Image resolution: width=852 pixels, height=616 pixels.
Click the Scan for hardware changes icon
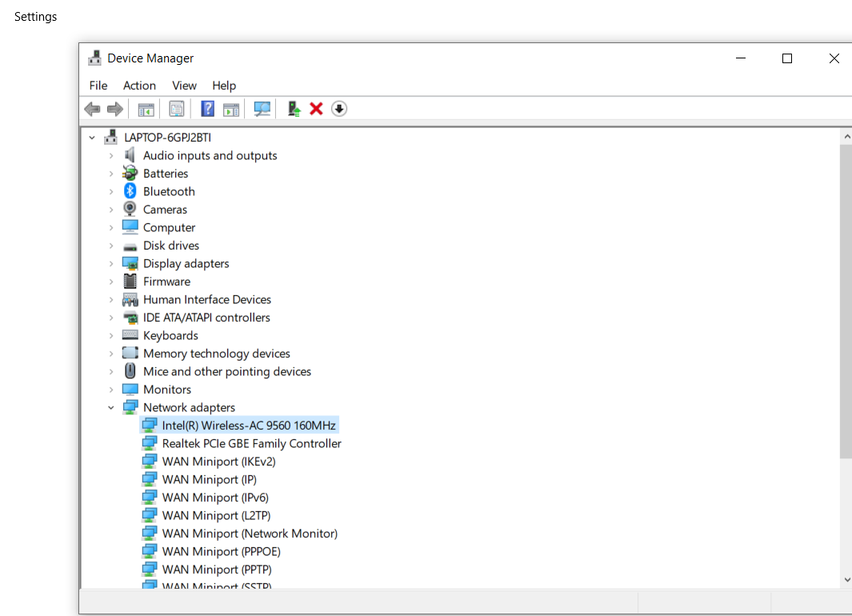point(262,108)
